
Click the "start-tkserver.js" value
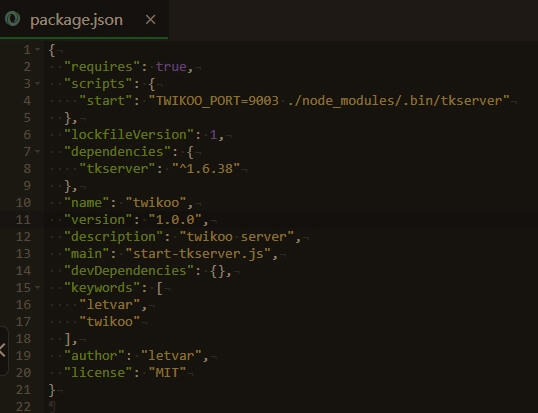(198, 253)
